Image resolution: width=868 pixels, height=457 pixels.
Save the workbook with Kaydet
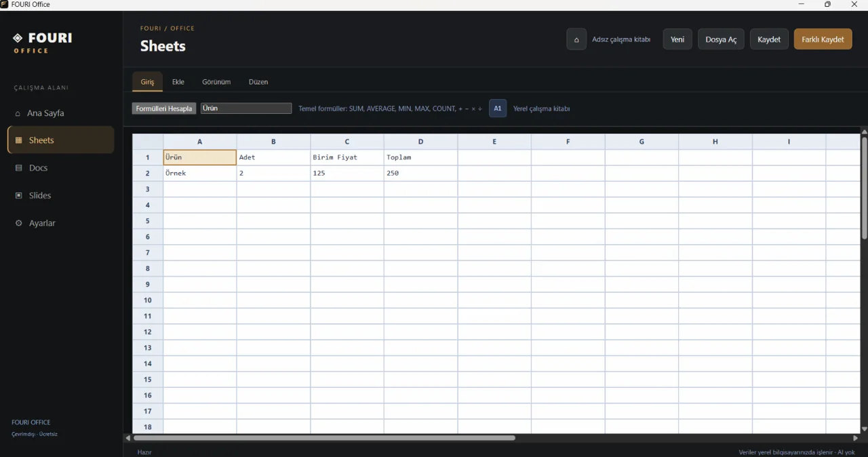click(769, 39)
